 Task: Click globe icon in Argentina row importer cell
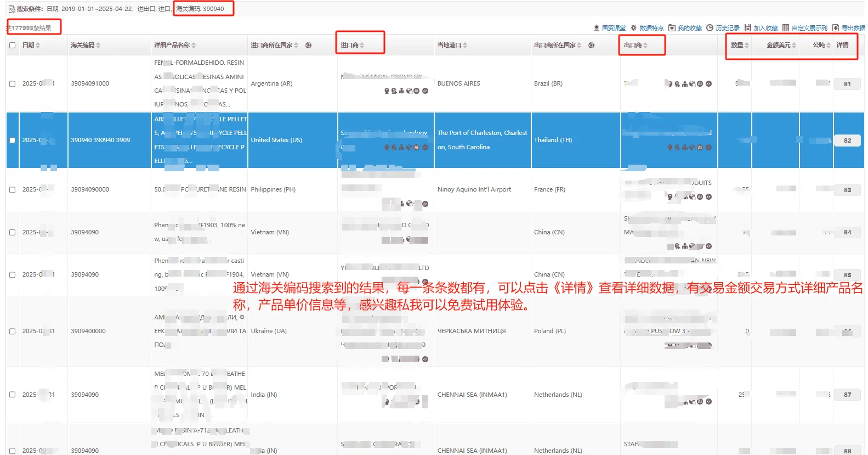(x=409, y=91)
